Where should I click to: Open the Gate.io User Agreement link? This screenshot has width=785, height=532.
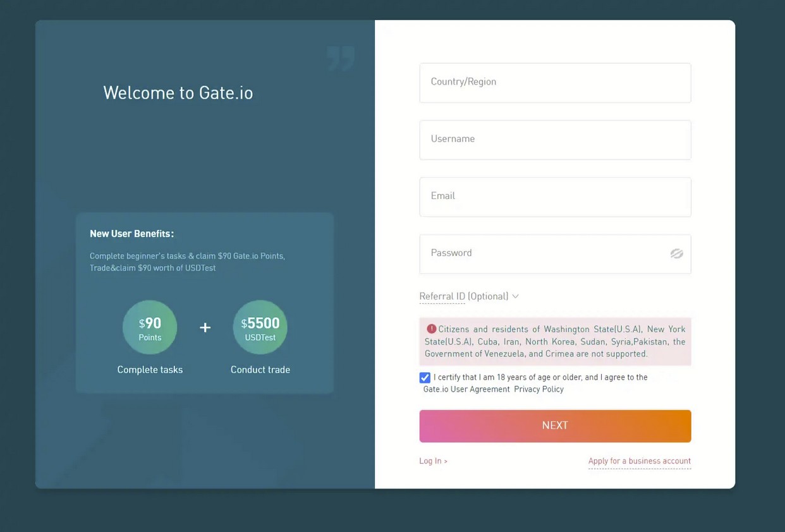(466, 389)
